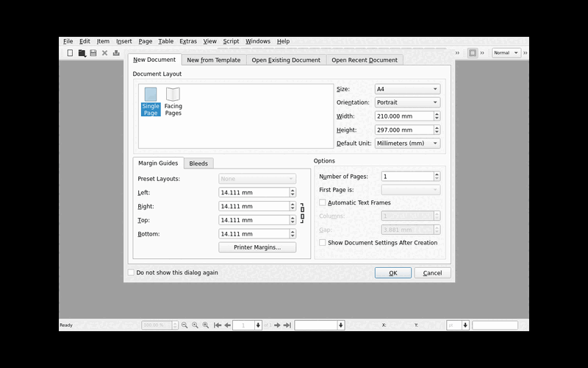The image size is (588, 368).
Task: Click the zoom out magnifier icon
Action: click(x=184, y=325)
